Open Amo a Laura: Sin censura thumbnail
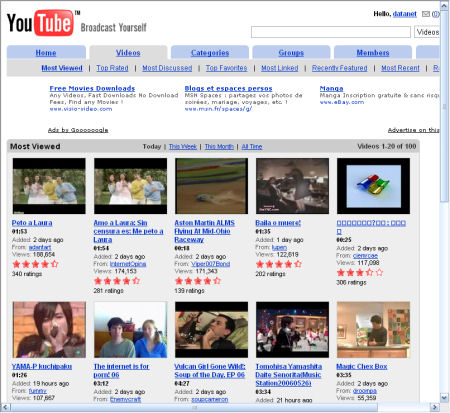The image size is (450, 413). [130, 186]
